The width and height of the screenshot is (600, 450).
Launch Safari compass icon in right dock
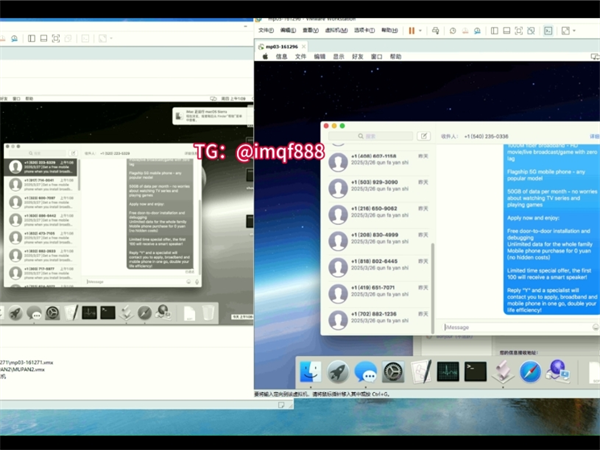(530, 373)
